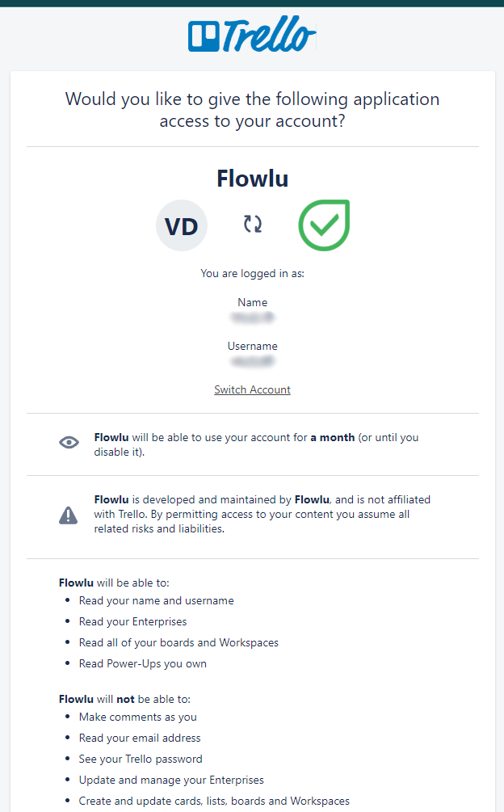Click the Trello logo
The height and width of the screenshot is (812, 504).
point(252,34)
